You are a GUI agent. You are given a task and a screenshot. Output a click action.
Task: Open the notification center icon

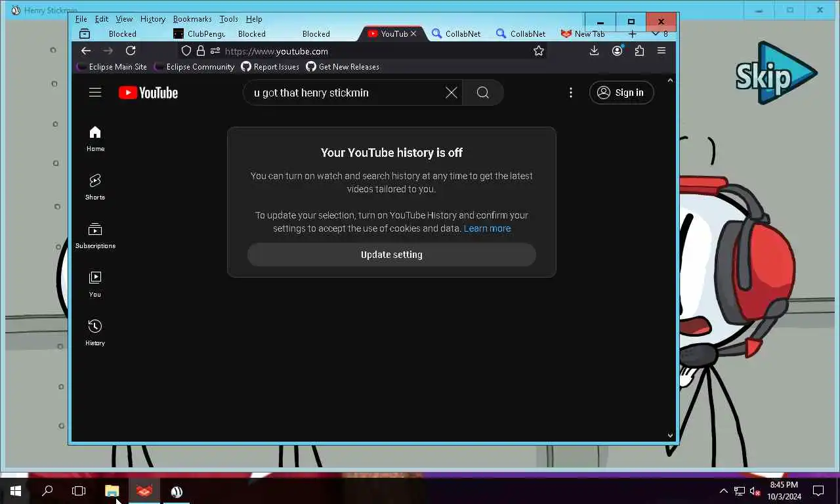pos(818,491)
